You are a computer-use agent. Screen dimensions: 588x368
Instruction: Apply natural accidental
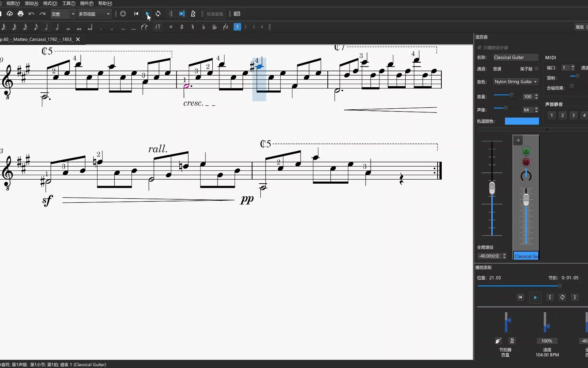click(x=193, y=27)
